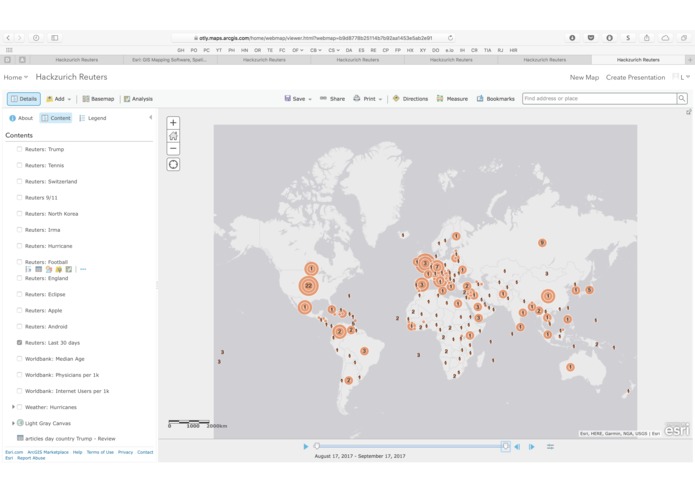Show legend for Reuters: Football layer

(x=28, y=269)
